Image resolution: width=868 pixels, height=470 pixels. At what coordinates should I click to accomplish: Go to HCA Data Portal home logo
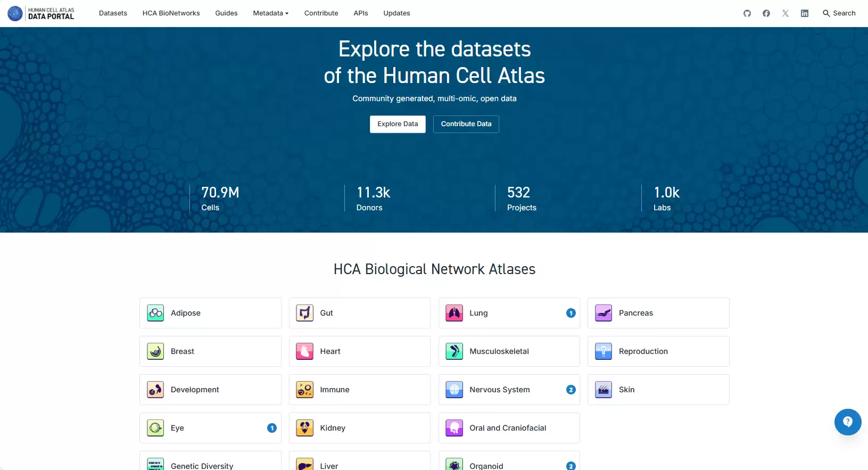click(x=41, y=13)
